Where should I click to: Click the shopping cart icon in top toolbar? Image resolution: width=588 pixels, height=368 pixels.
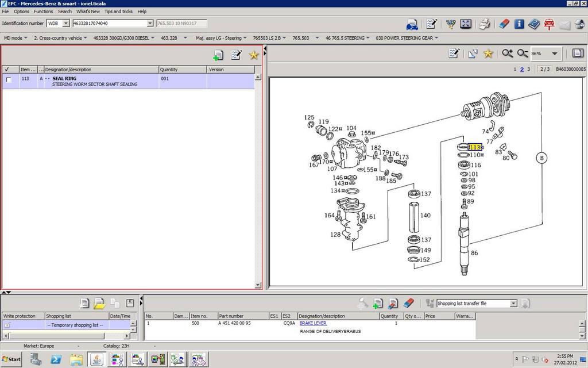point(451,24)
